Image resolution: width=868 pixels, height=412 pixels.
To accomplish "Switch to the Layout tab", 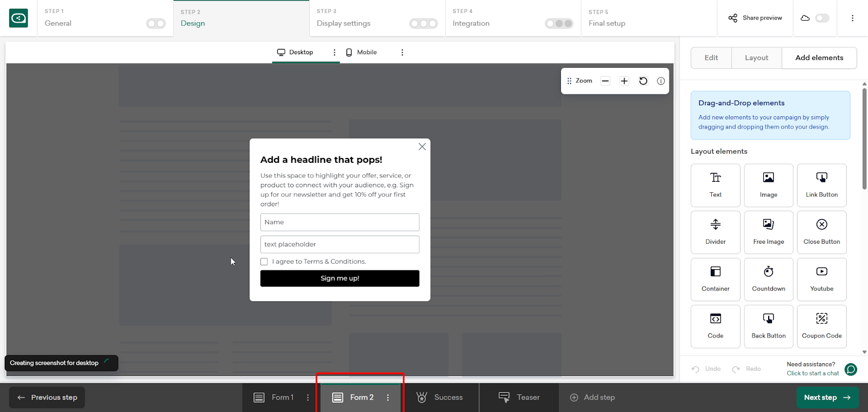I will [x=756, y=58].
